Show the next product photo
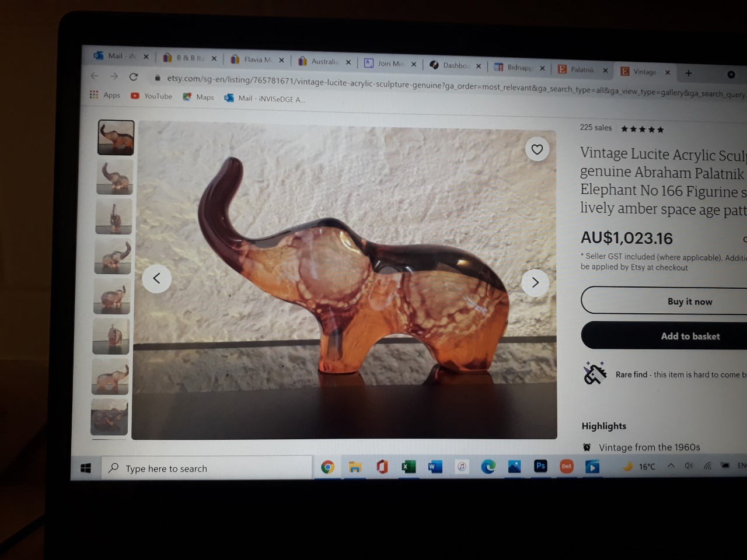747x560 pixels. (x=535, y=282)
